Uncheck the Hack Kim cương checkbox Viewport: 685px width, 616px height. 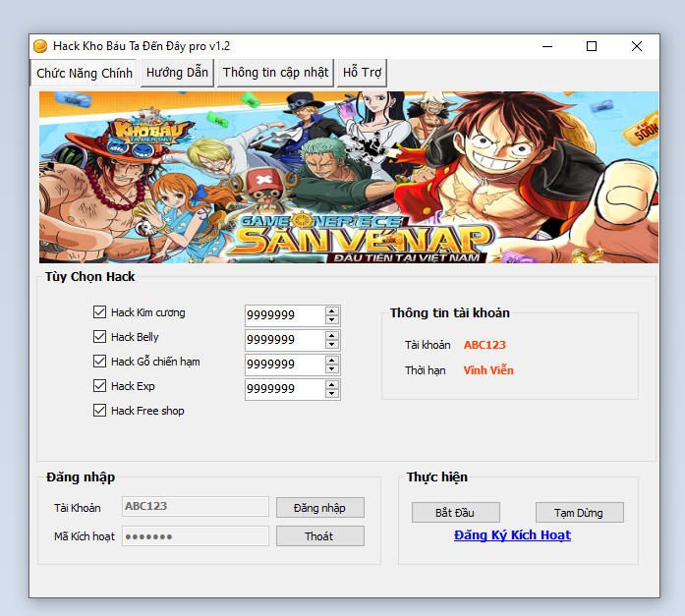pos(99,312)
